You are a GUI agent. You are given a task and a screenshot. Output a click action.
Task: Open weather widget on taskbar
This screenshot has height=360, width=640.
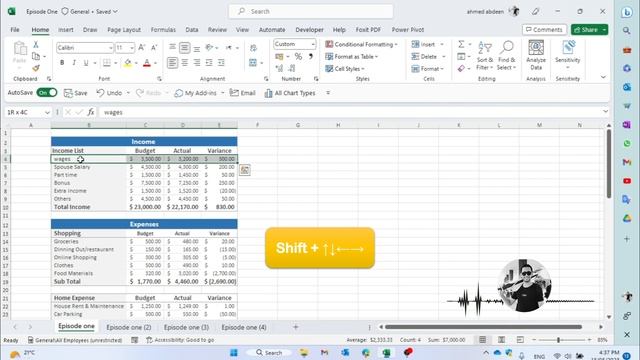click(22, 353)
